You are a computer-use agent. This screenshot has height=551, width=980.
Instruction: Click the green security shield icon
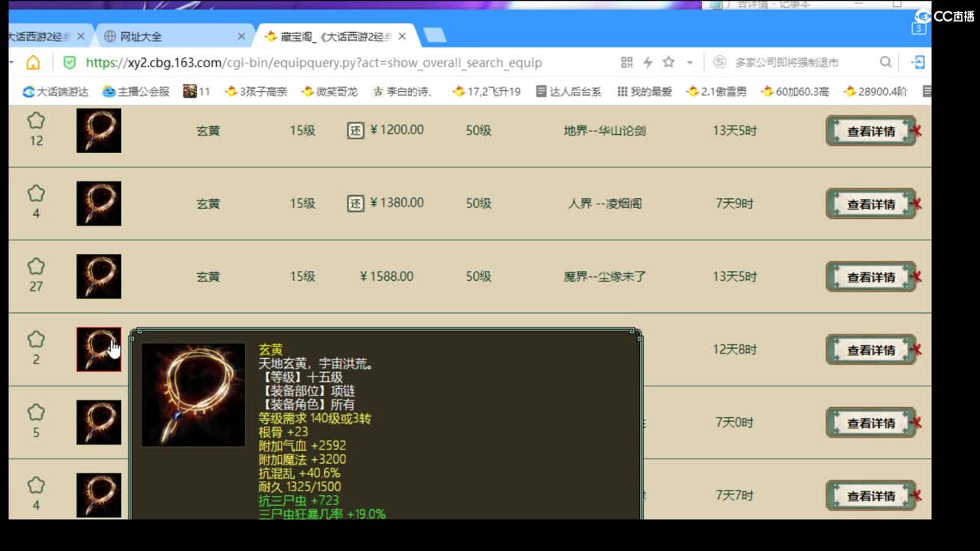tap(69, 63)
